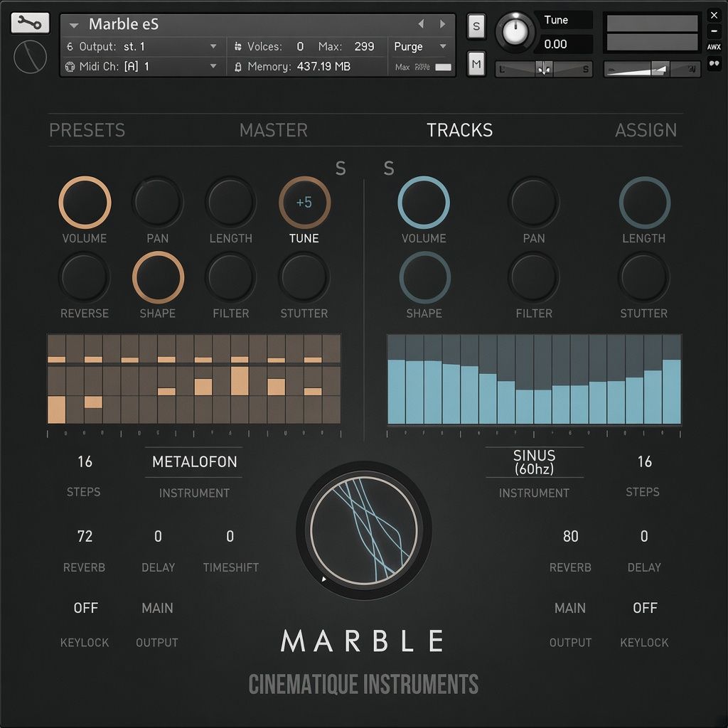Screen dimensions: 728x728
Task: Click the AWX aux sends icon
Action: pos(714,47)
